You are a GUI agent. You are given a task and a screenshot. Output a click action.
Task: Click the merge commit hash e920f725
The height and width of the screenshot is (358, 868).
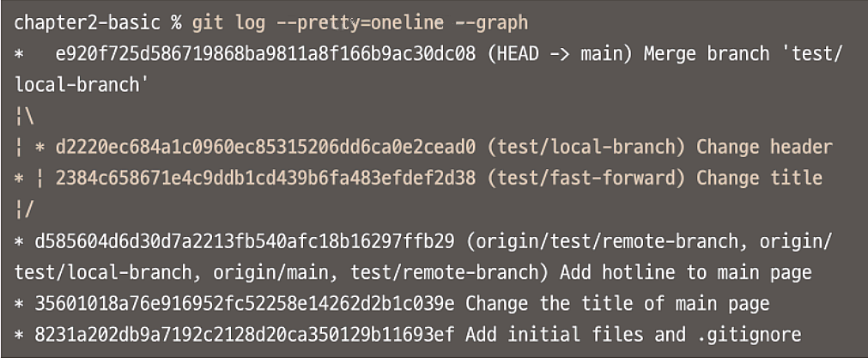click(265, 54)
